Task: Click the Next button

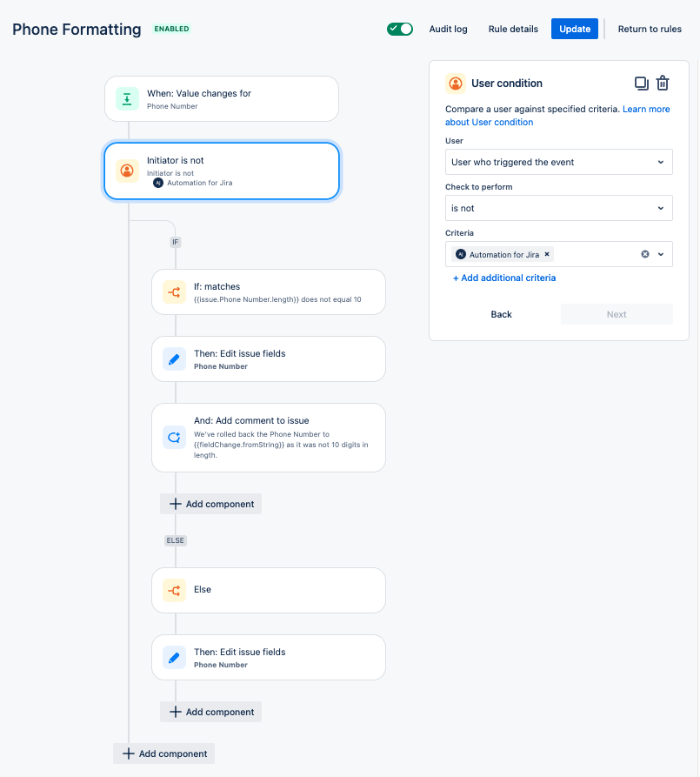Action: (617, 314)
